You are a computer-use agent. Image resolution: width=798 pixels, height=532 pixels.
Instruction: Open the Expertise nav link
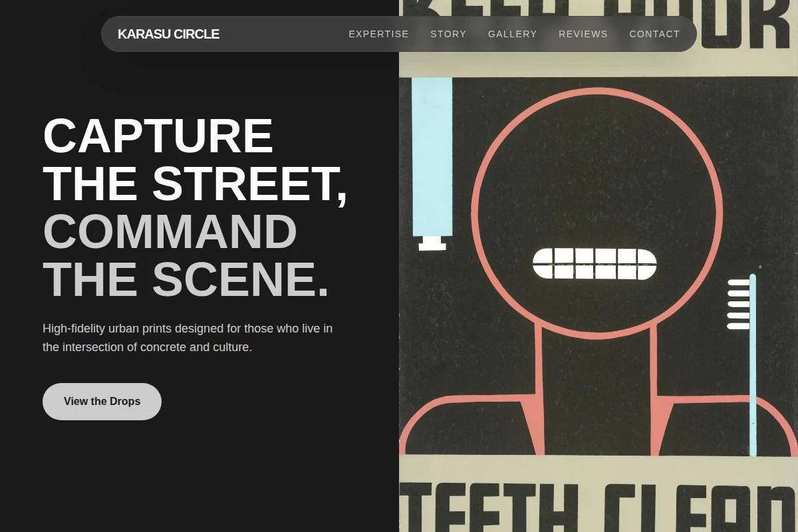coord(378,34)
